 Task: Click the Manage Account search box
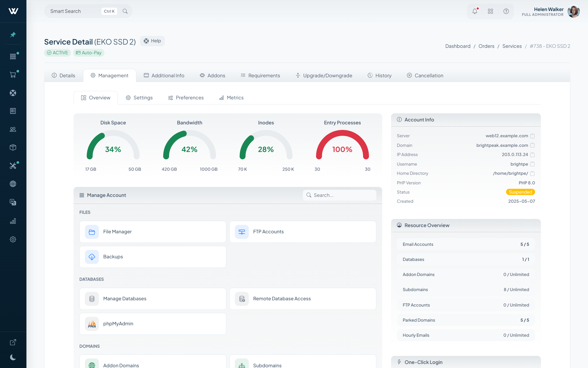[x=339, y=195]
